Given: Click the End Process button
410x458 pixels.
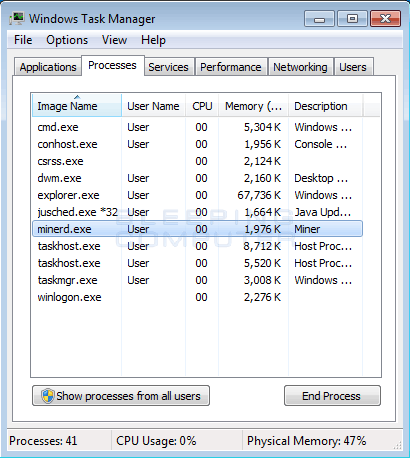Looking at the screenshot, I should click(332, 396).
